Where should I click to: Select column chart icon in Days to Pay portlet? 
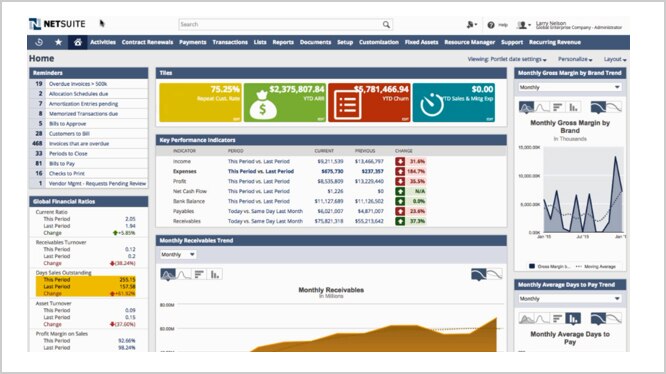tap(573, 318)
